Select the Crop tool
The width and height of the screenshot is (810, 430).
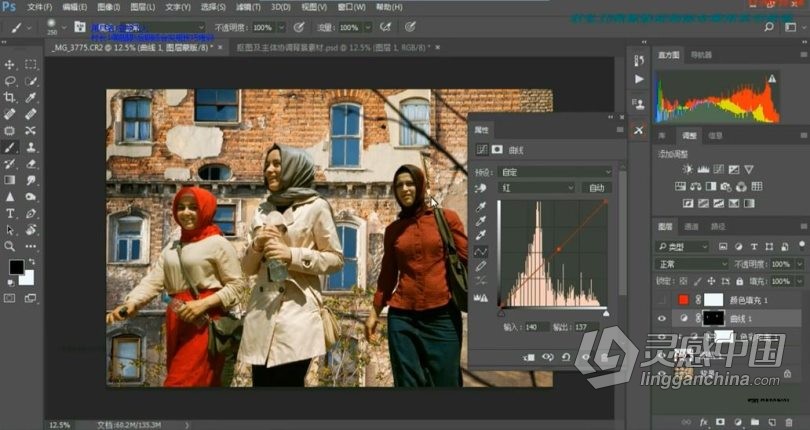point(9,98)
